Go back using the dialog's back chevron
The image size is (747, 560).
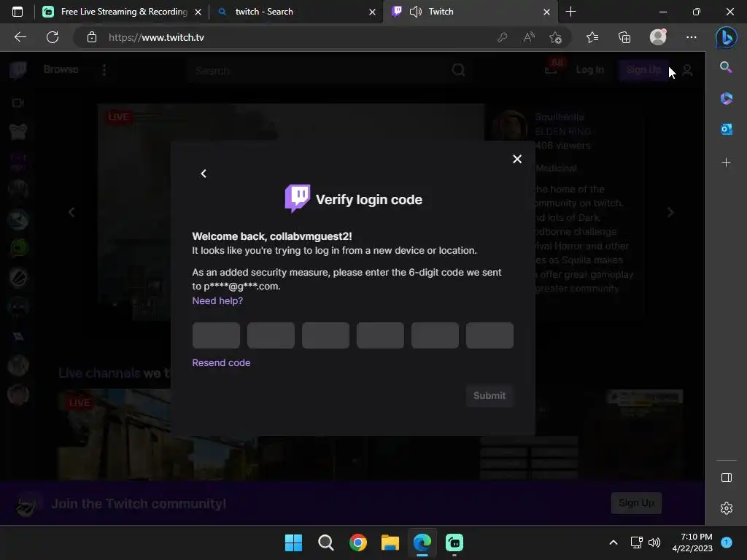click(204, 174)
